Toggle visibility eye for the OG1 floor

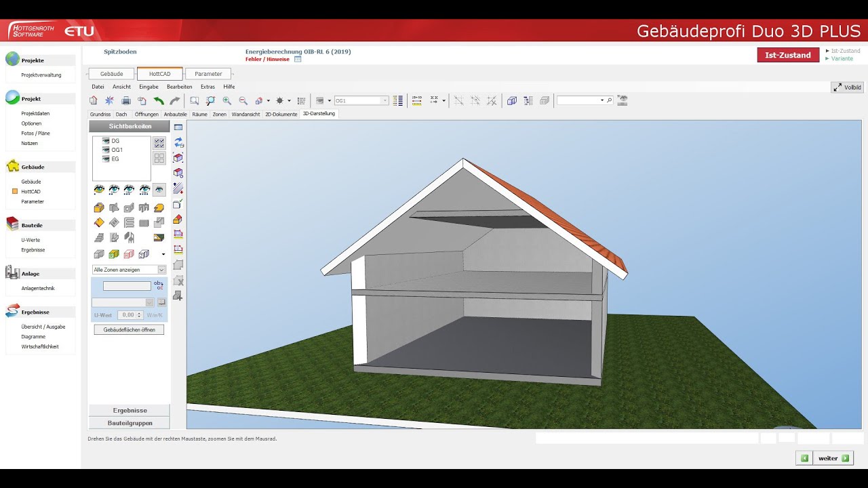pos(106,150)
